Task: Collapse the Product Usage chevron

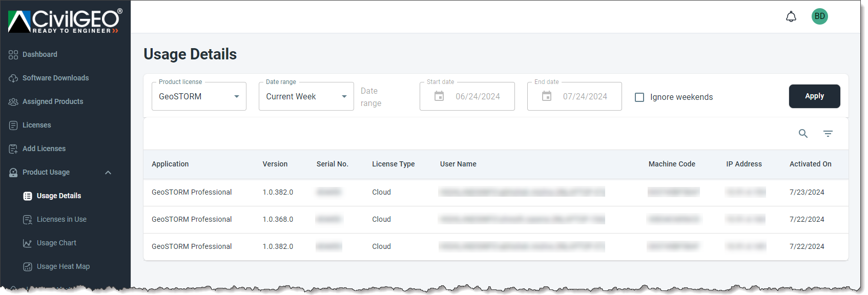Action: tap(108, 173)
